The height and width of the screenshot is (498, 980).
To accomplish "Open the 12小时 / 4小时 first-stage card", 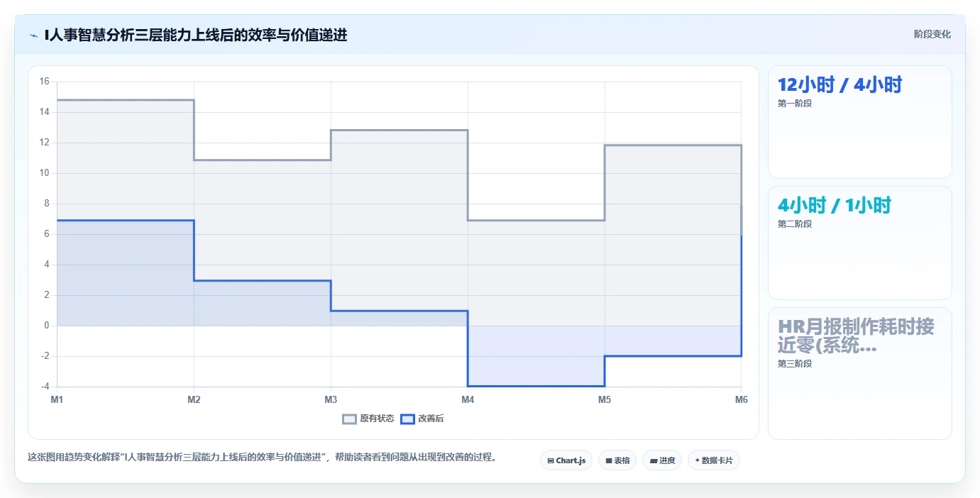I will (859, 122).
